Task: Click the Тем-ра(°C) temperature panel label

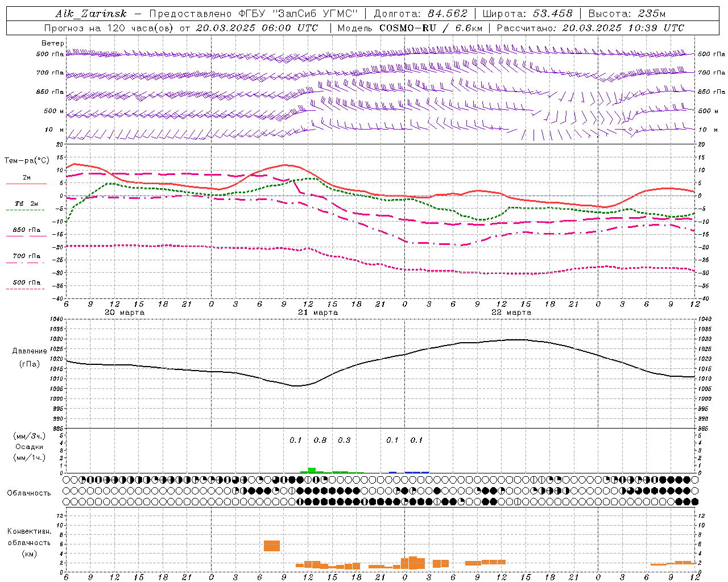Action: pos(27,161)
